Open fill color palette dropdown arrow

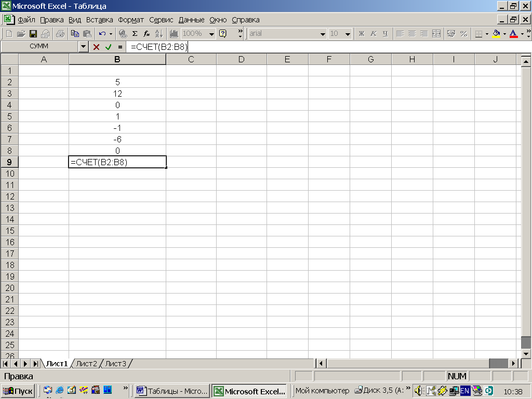504,34
